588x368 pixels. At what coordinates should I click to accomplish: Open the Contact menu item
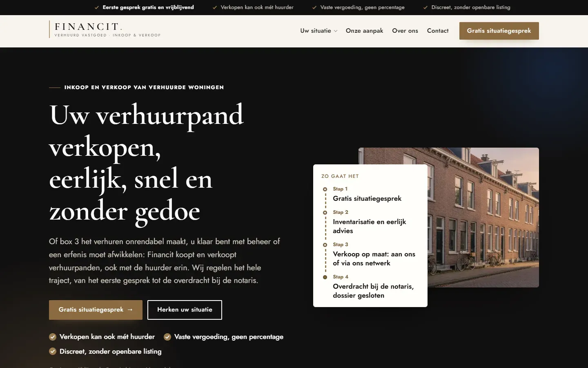pyautogui.click(x=438, y=31)
